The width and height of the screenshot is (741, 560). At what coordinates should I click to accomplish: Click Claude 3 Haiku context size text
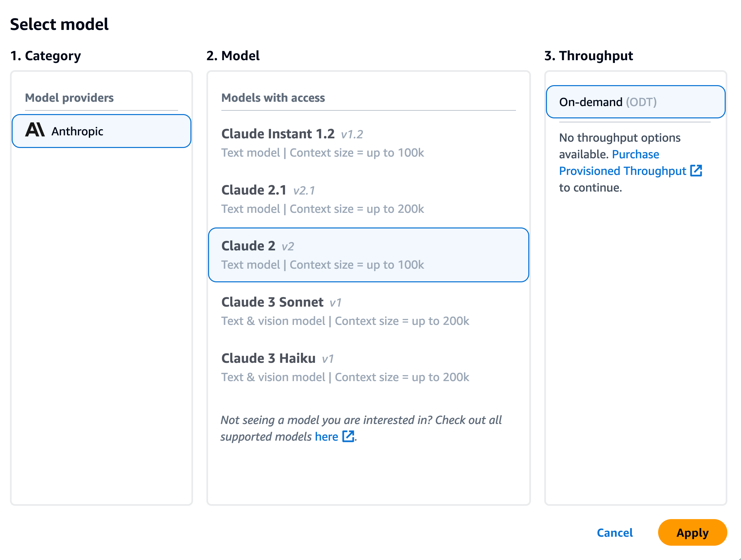(402, 377)
